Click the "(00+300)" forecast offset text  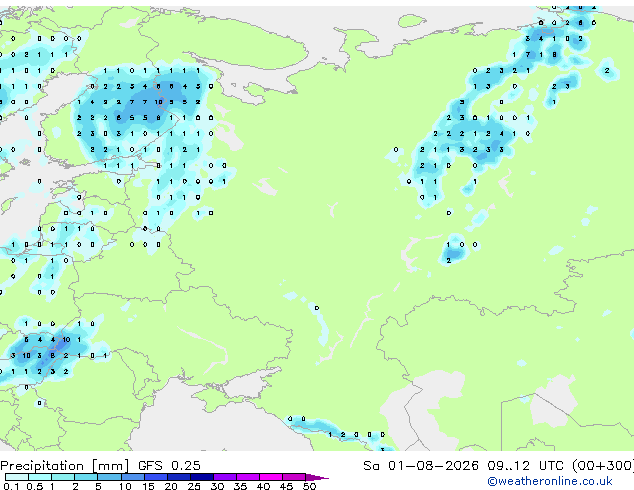coord(603,465)
